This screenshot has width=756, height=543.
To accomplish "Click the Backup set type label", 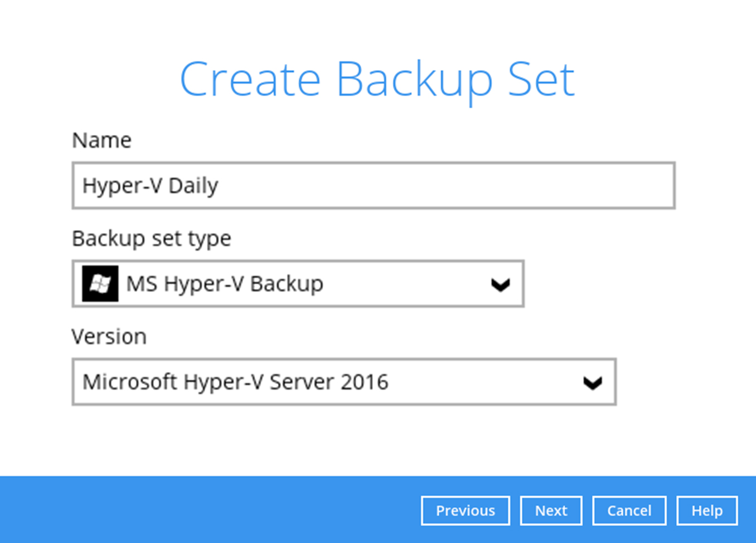I will 152,238.
